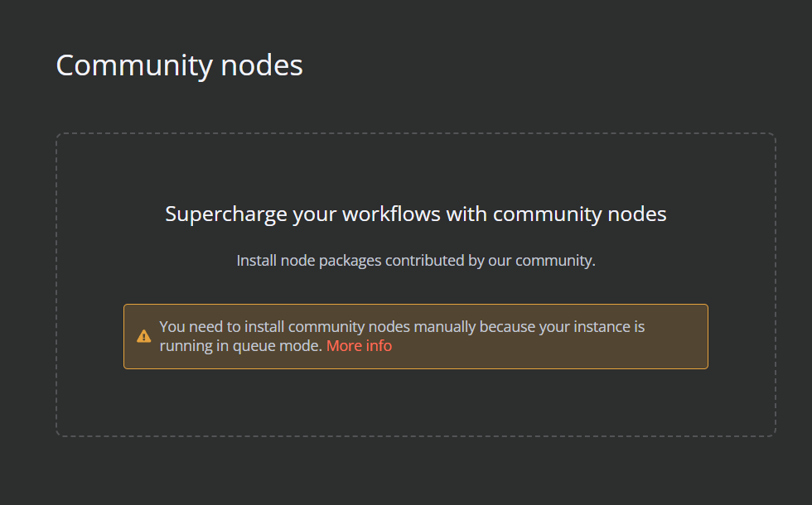Click 'workflows' in the Supercharge heading
The height and width of the screenshot is (505, 812).
click(x=391, y=214)
